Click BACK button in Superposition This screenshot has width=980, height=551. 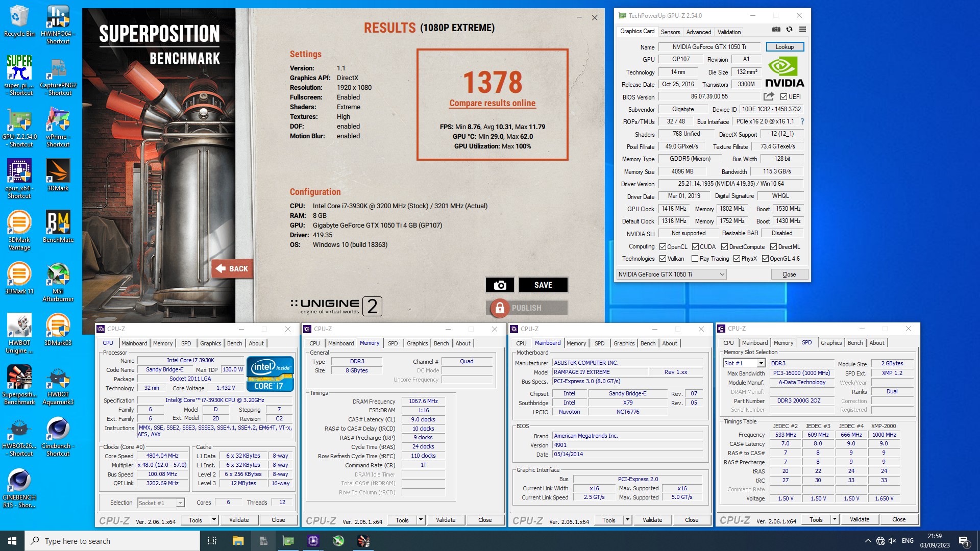point(232,268)
